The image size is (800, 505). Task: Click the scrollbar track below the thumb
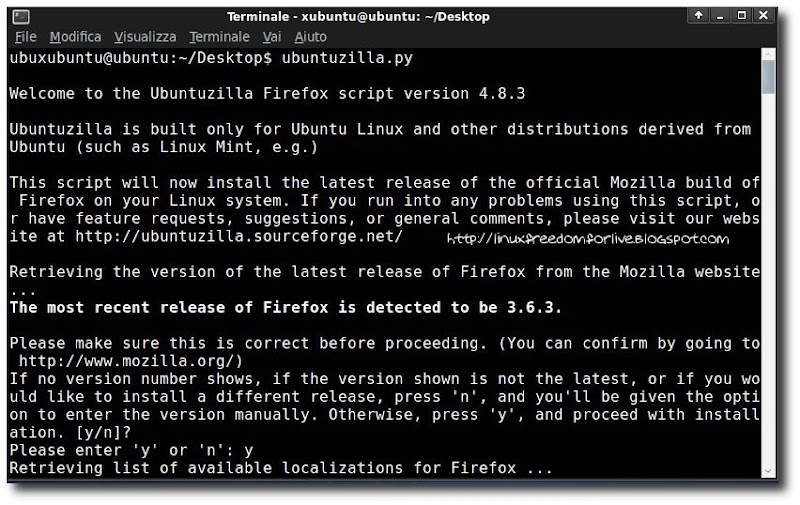(x=768, y=300)
